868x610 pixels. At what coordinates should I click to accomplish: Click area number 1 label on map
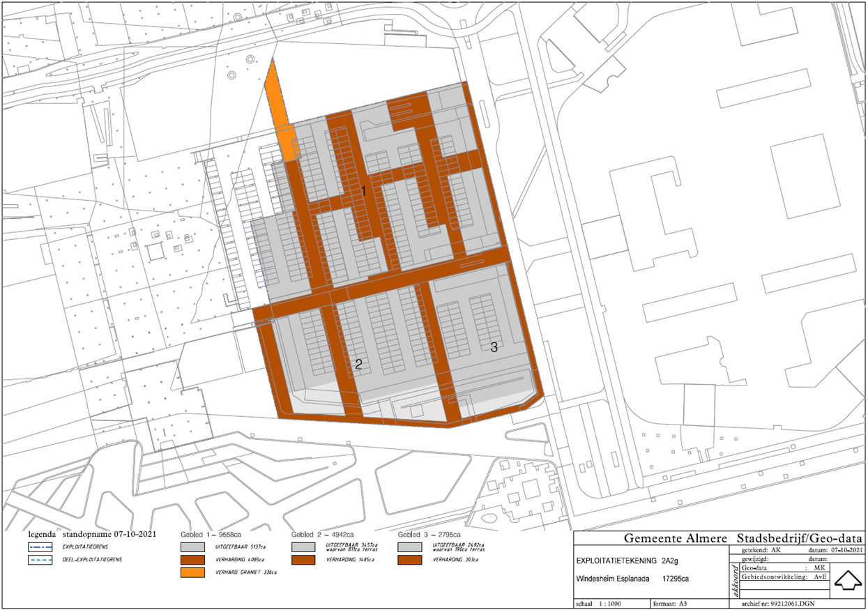point(363,190)
